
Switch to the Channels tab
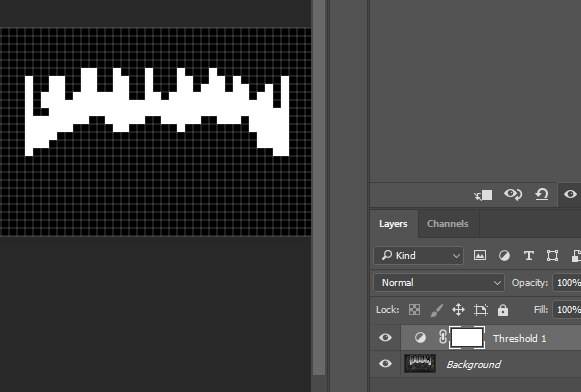coord(448,224)
